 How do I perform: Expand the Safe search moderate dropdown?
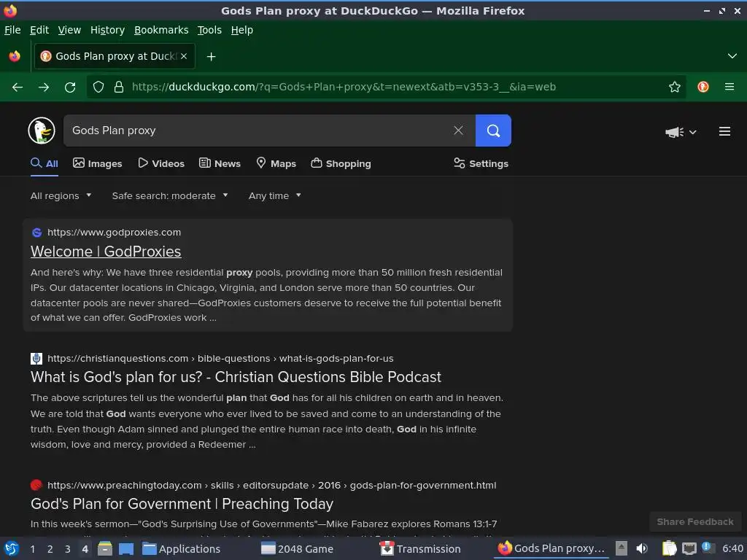point(170,195)
